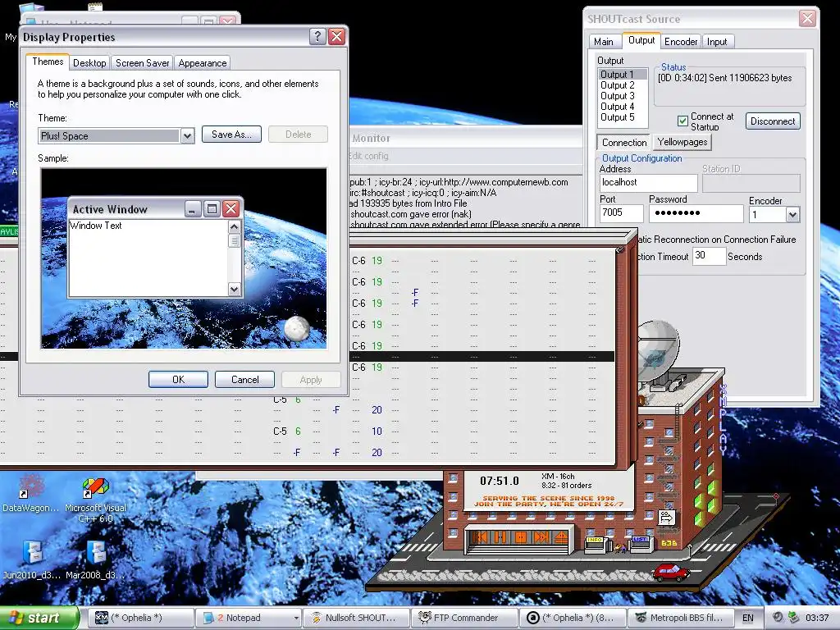Open the LIST booth on XMPlay skin
The height and width of the screenshot is (630, 840).
point(640,543)
